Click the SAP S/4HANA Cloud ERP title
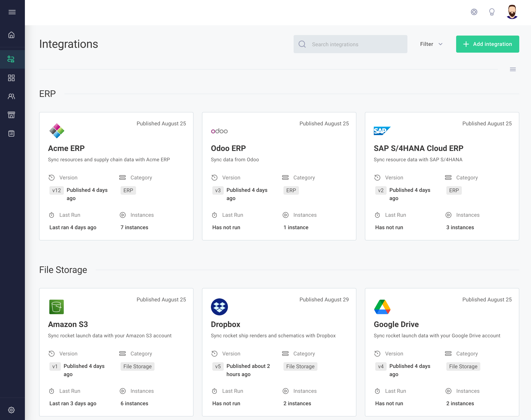531x420 pixels. coord(418,148)
